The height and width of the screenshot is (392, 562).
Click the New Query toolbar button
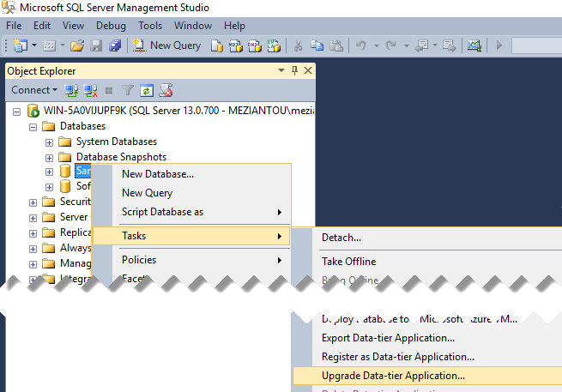click(167, 45)
